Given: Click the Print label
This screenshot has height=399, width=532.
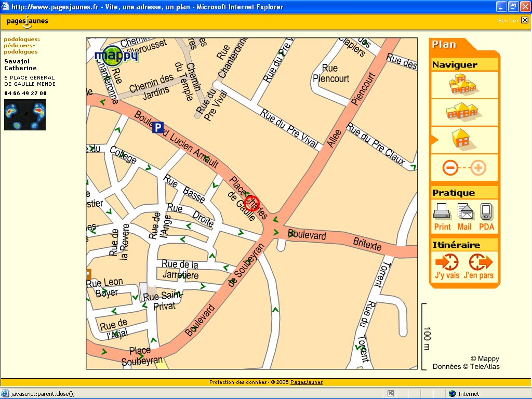Looking at the screenshot, I should point(443,227).
